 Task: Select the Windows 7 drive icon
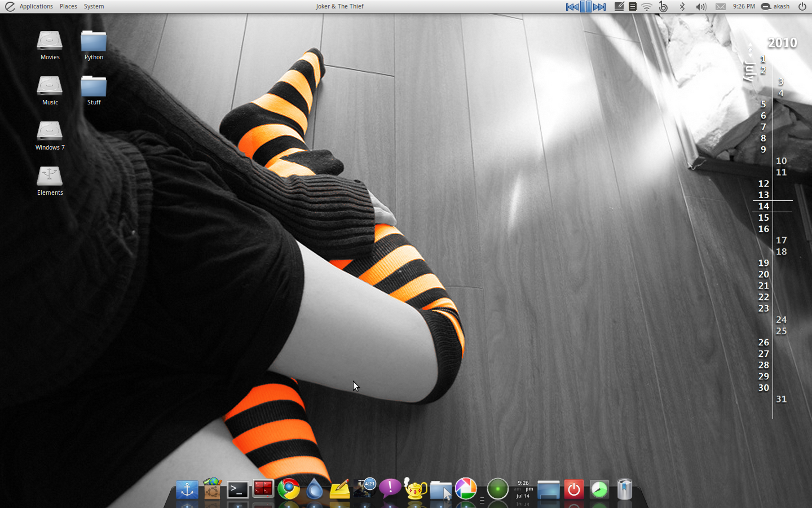(50, 135)
